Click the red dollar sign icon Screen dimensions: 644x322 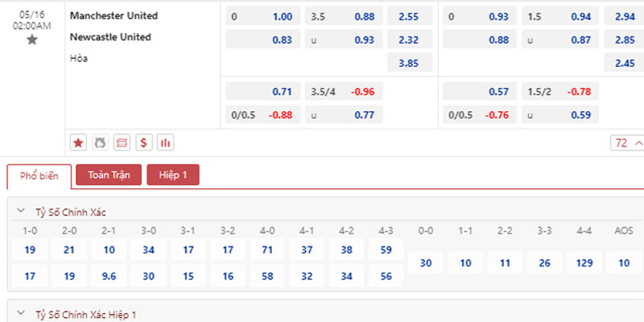[x=144, y=143]
